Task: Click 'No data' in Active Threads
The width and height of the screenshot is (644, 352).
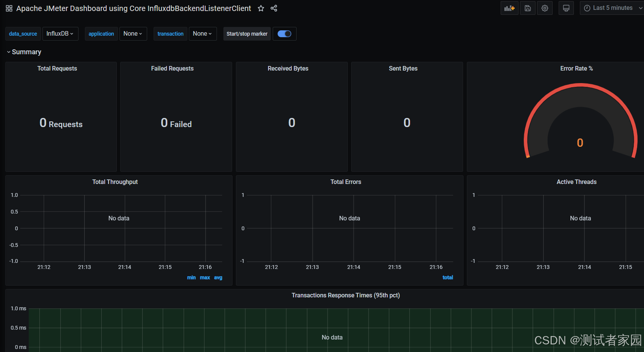Action: [x=580, y=218]
